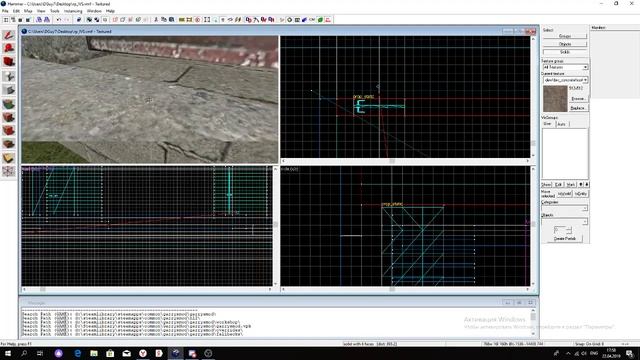Open the Window menu
The height and width of the screenshot is (360, 640).
94,11
